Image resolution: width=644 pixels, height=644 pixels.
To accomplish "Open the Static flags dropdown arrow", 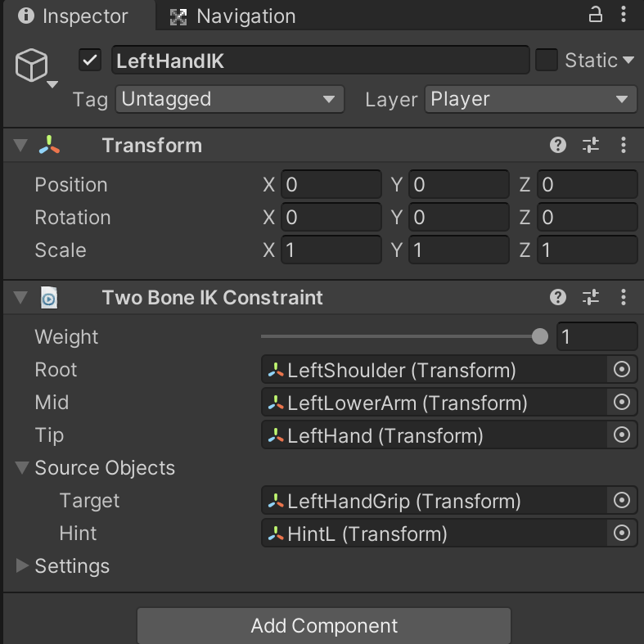I will click(x=628, y=61).
